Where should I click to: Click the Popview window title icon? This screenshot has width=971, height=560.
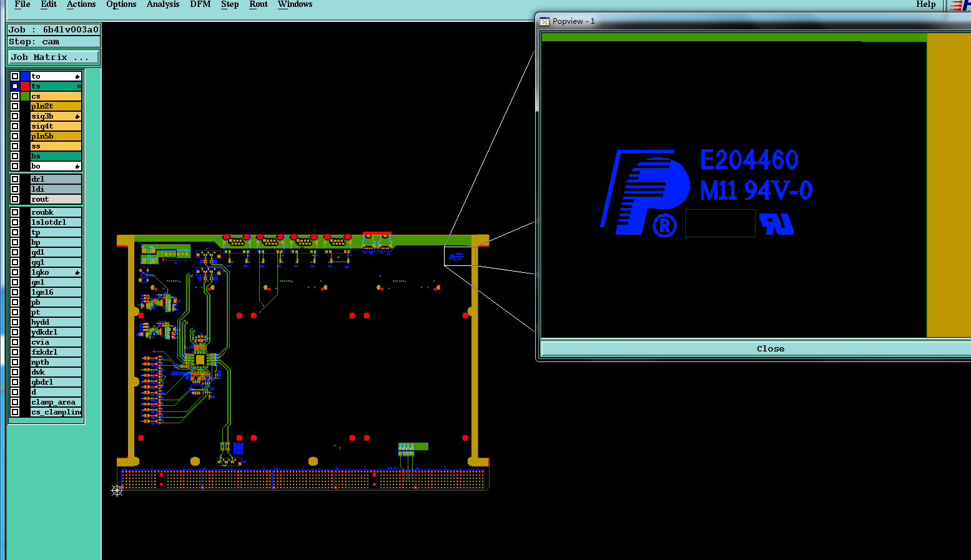(545, 21)
